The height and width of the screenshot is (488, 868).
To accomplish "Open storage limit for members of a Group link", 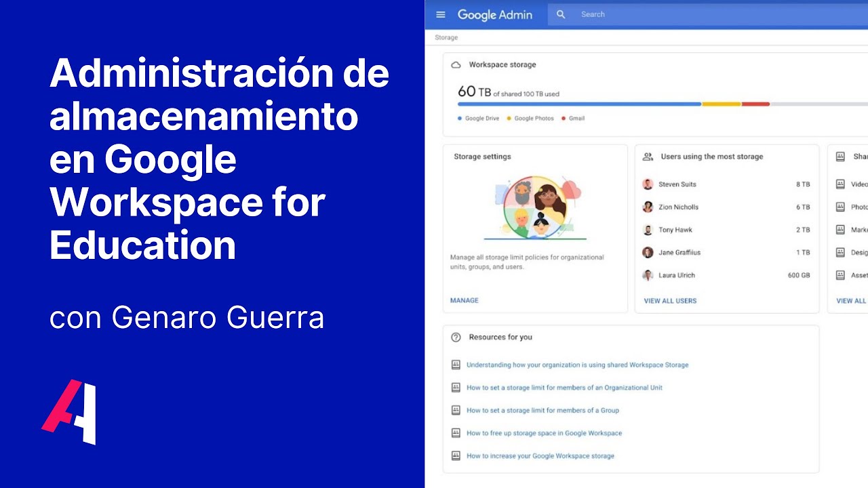I will point(542,410).
